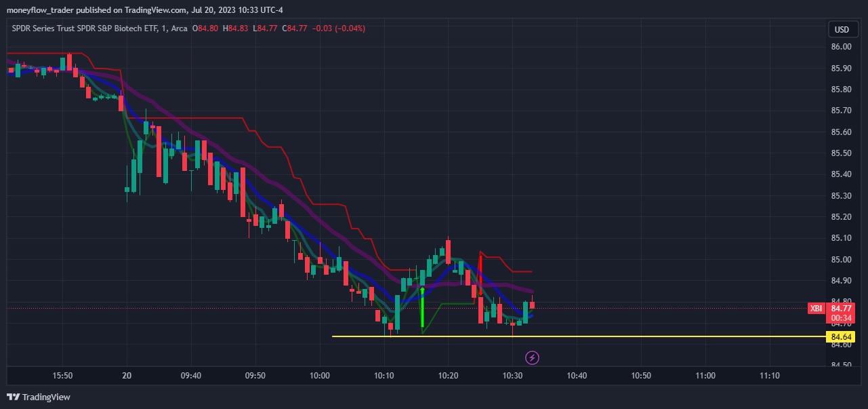Viewport: 868px width, 409px height.
Task: Click the L84.77 low value
Action: click(x=266, y=28)
